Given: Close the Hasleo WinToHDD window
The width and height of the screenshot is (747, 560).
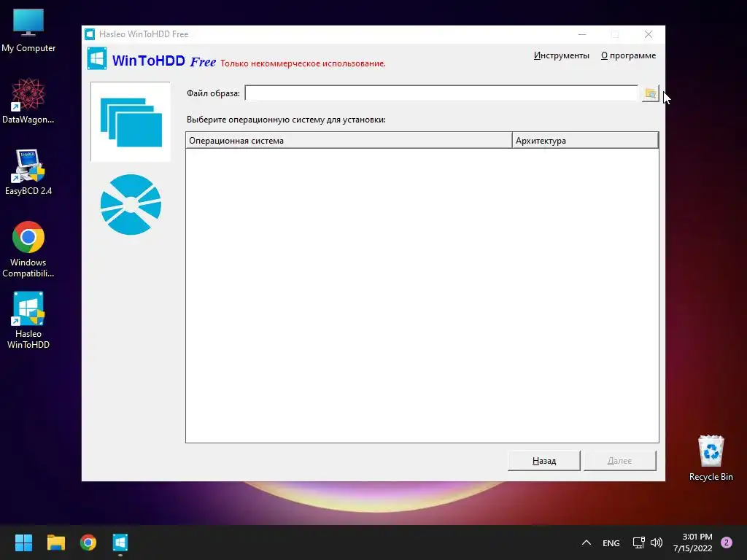Looking at the screenshot, I should pyautogui.click(x=649, y=34).
